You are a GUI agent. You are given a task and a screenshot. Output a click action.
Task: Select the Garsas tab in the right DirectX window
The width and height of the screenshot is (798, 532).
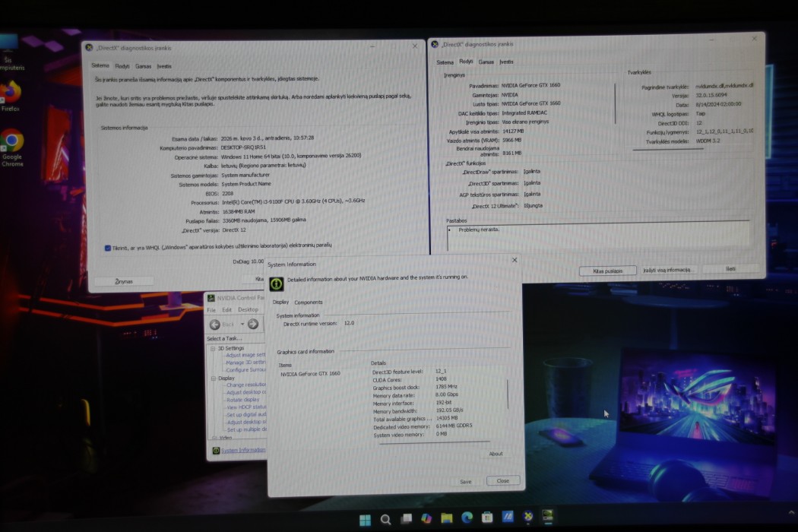click(x=486, y=62)
